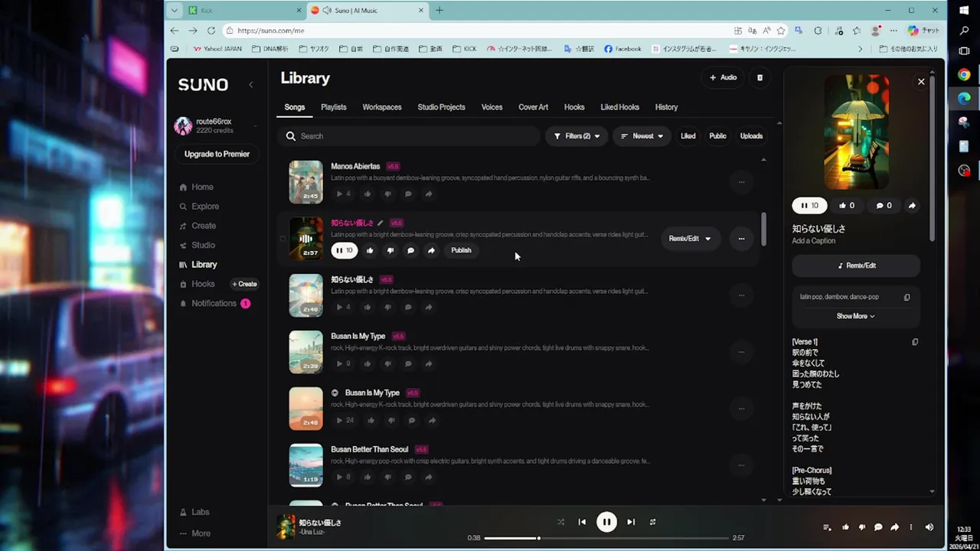
Task: Open Manos Abiertas thumbnail
Action: click(x=305, y=182)
